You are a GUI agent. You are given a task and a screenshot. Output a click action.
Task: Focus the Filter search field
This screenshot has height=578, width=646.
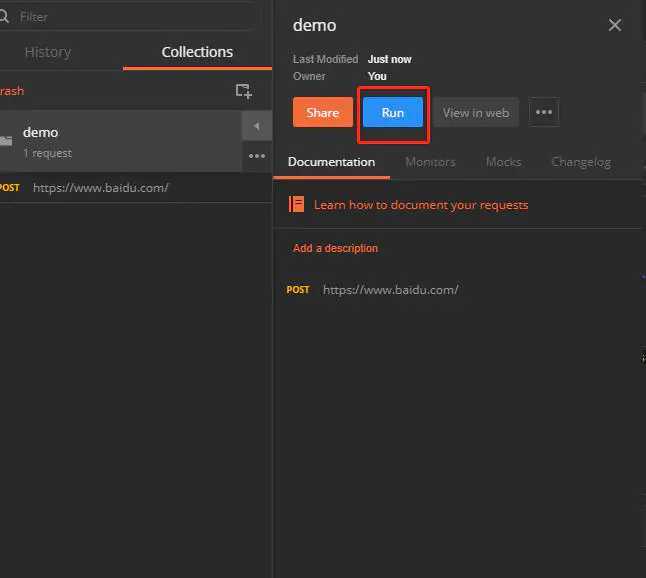point(128,16)
